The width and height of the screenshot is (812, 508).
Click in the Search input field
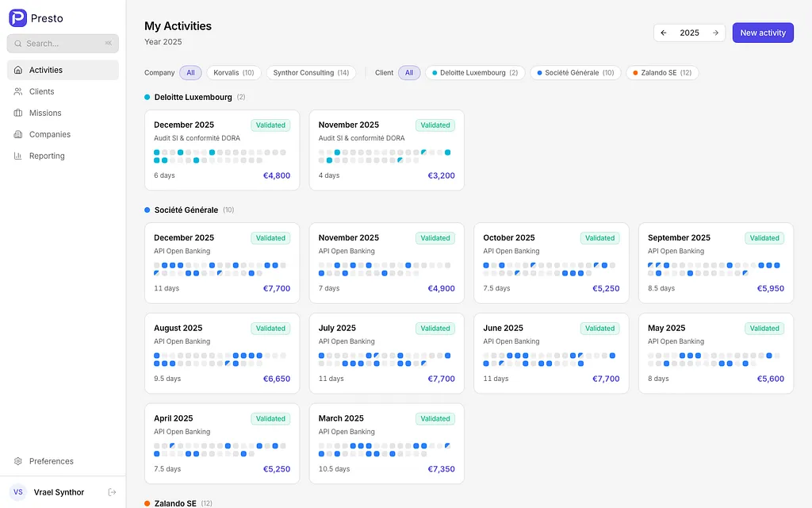coord(63,44)
